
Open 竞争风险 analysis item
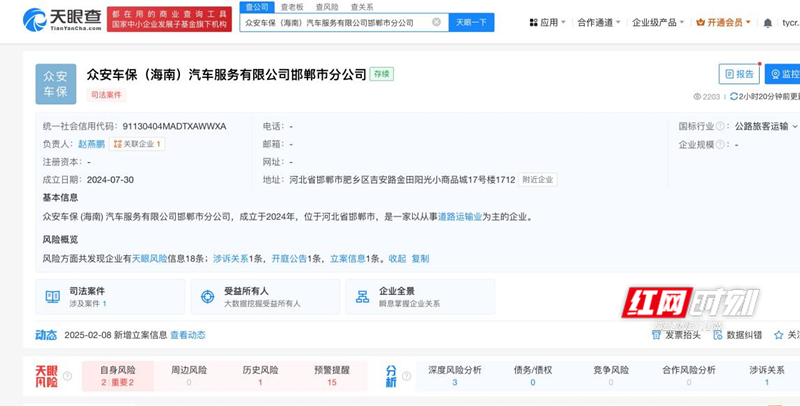click(611, 376)
